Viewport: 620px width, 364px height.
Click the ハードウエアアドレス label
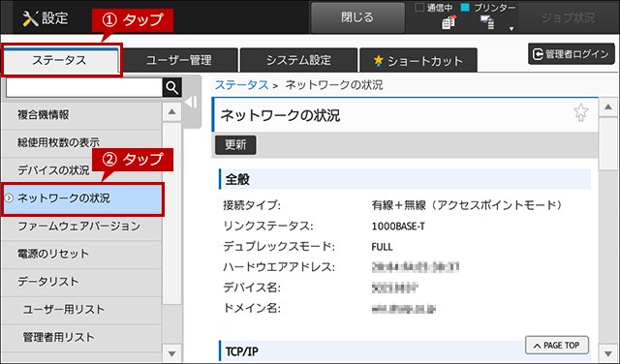click(279, 267)
